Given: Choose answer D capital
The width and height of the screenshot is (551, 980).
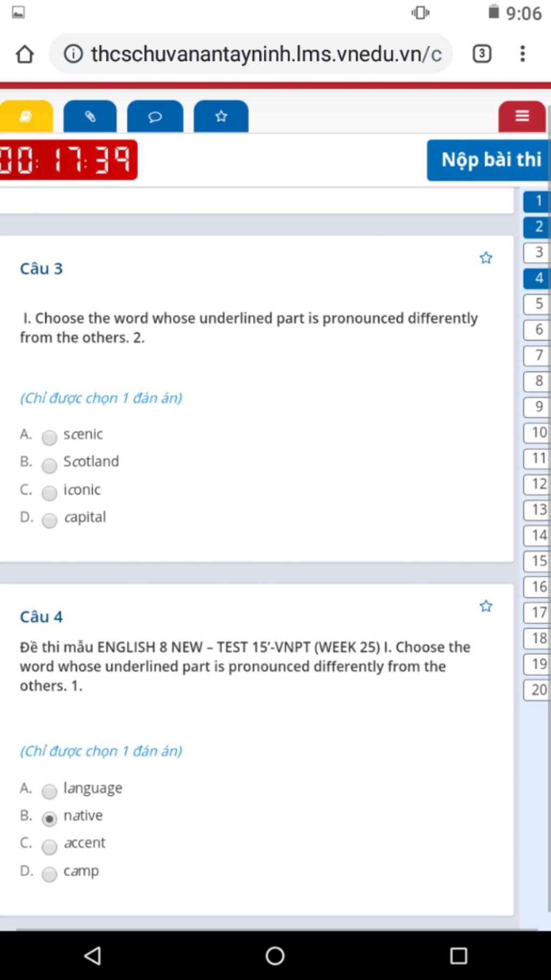Looking at the screenshot, I should coord(50,520).
